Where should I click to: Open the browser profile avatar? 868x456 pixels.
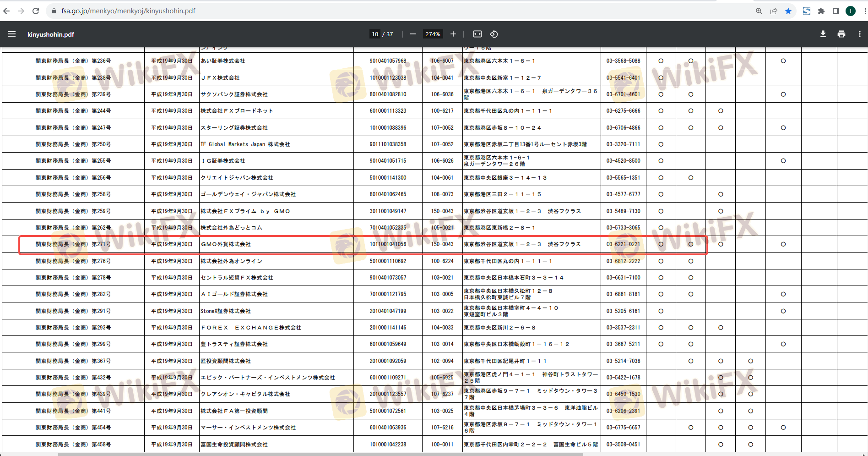[x=850, y=11]
